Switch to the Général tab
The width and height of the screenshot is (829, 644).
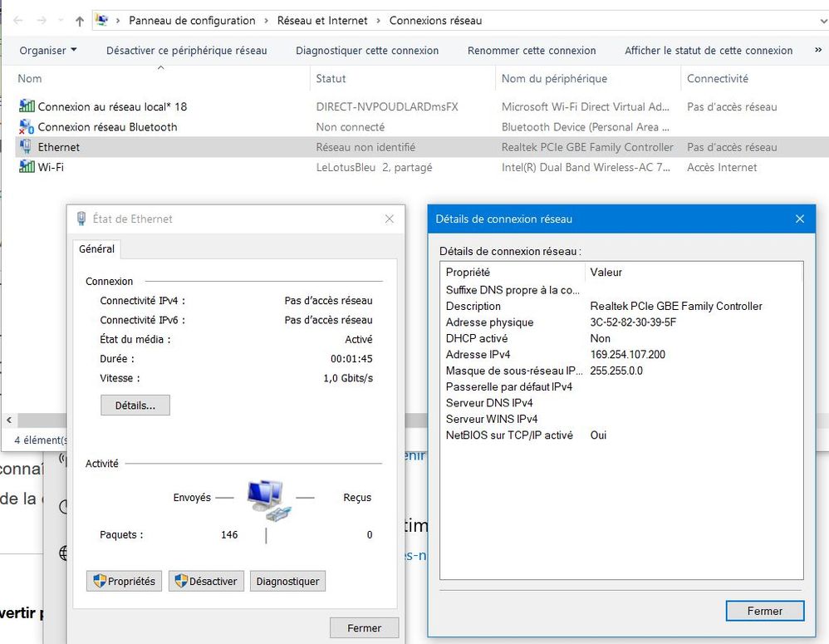[x=97, y=249]
